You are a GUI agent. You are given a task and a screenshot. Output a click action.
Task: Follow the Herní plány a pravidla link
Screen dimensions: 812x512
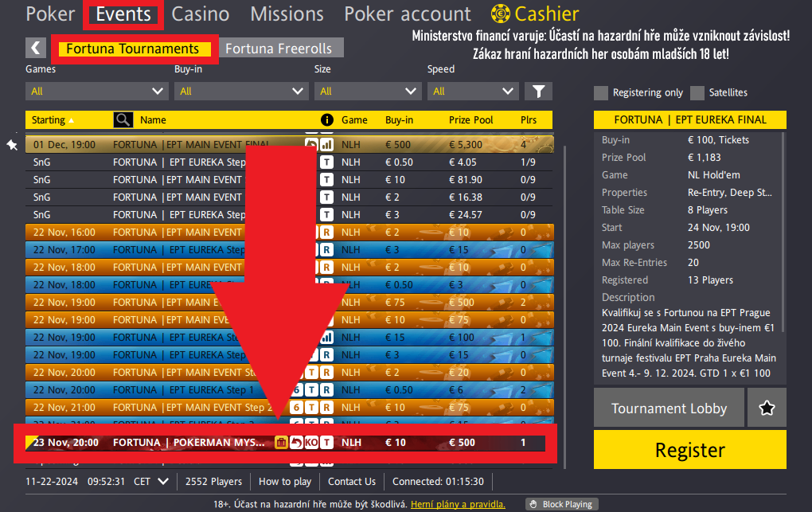[458, 504]
